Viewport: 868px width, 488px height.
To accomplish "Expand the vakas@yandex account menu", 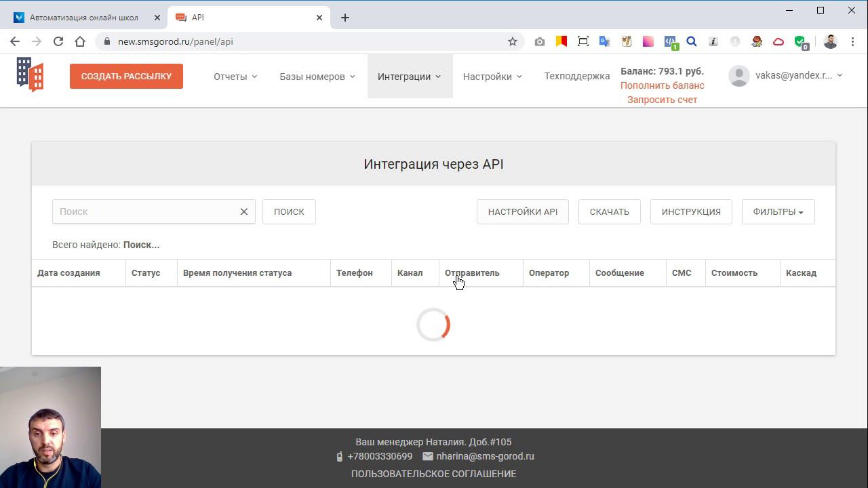I will [x=799, y=76].
